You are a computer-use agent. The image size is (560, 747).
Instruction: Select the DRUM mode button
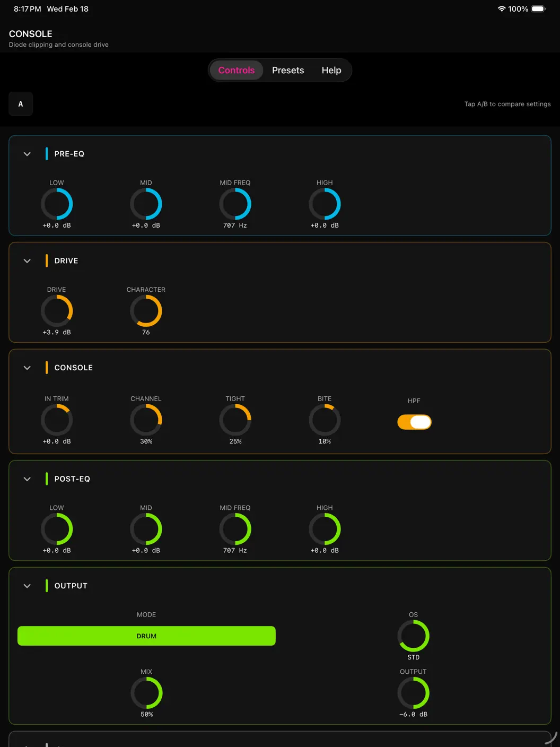pyautogui.click(x=146, y=636)
